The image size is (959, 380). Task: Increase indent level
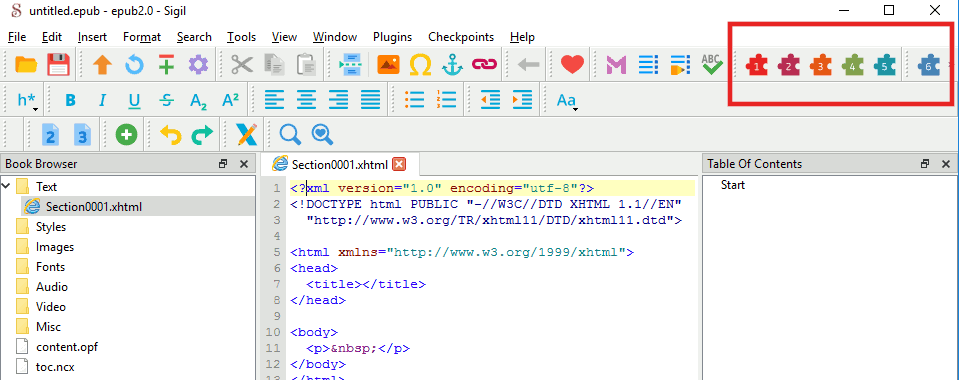click(x=522, y=100)
